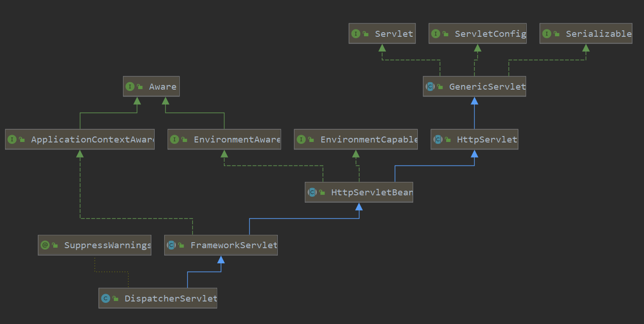Click the interface icon on EnvironmentAware
The image size is (644, 324).
point(174,139)
